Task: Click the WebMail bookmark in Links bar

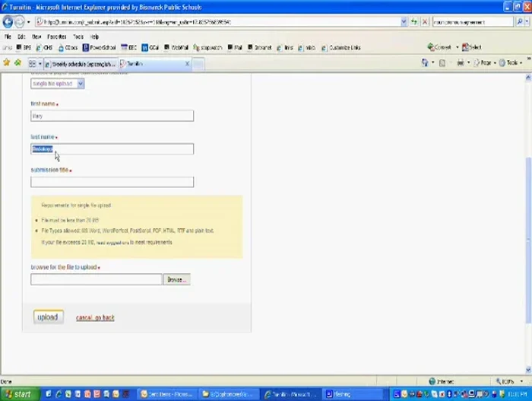Action: (177, 47)
